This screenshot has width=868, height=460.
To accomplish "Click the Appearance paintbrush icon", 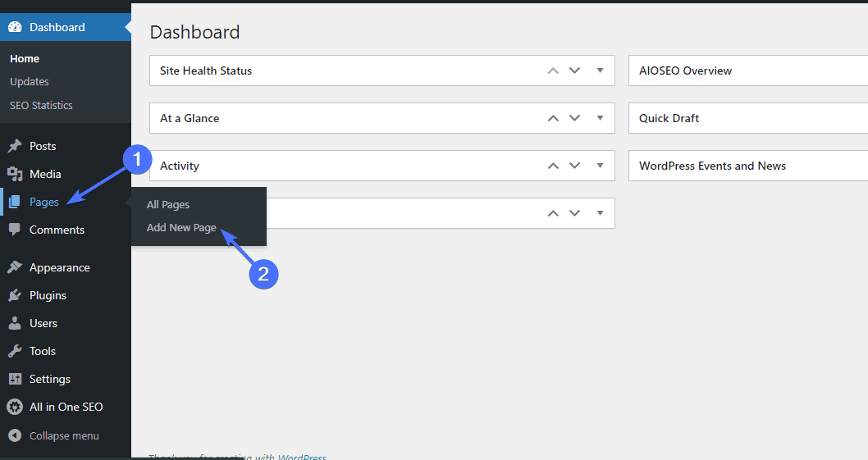I will click(x=15, y=267).
